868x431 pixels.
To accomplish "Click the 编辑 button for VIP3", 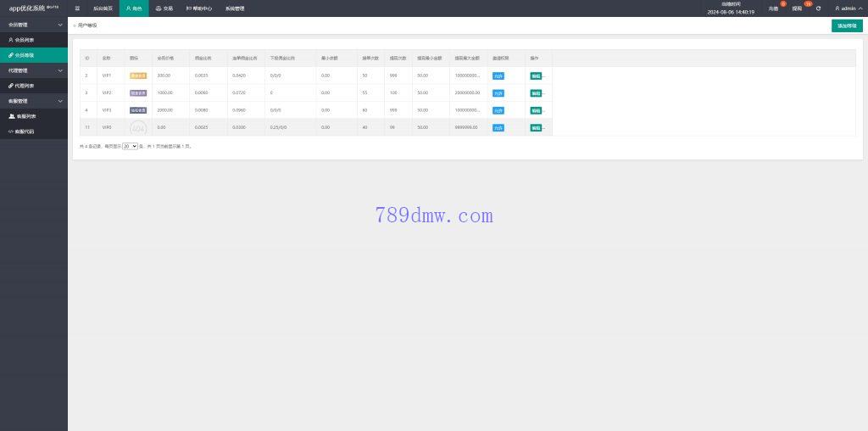I will pos(536,110).
